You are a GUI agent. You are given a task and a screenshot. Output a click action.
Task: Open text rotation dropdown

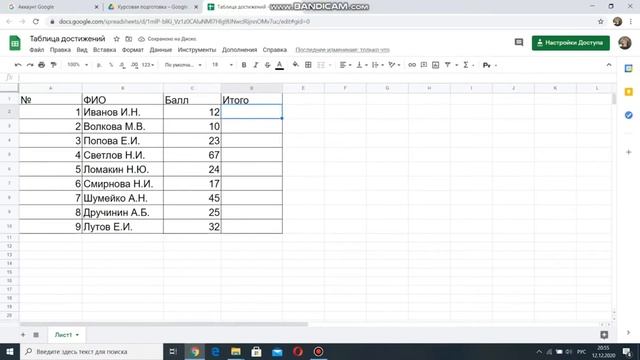click(394, 65)
